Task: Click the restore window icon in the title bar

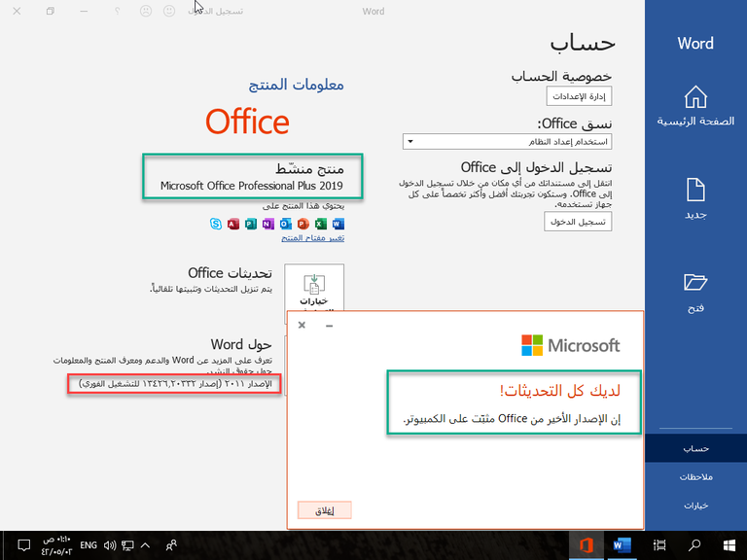Action: pos(50,11)
